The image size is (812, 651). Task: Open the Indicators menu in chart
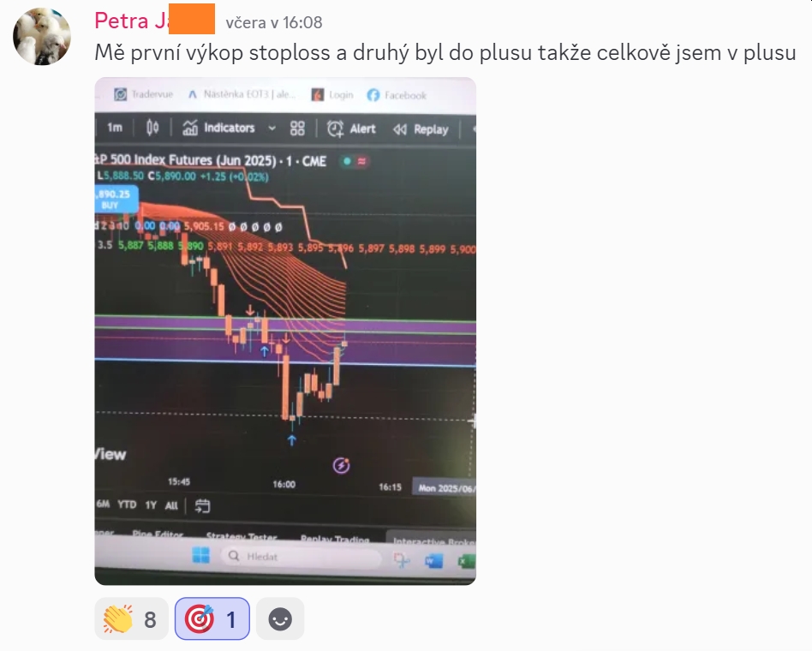tap(218, 128)
